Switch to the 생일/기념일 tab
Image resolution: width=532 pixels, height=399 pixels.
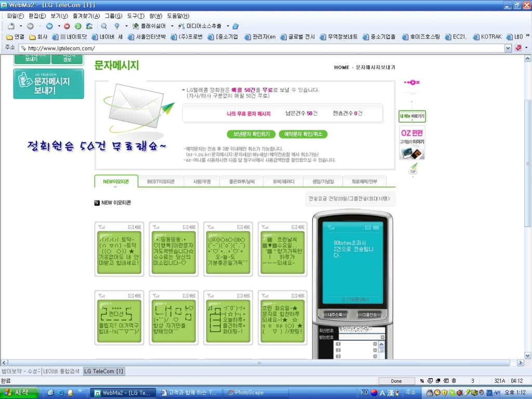(323, 181)
